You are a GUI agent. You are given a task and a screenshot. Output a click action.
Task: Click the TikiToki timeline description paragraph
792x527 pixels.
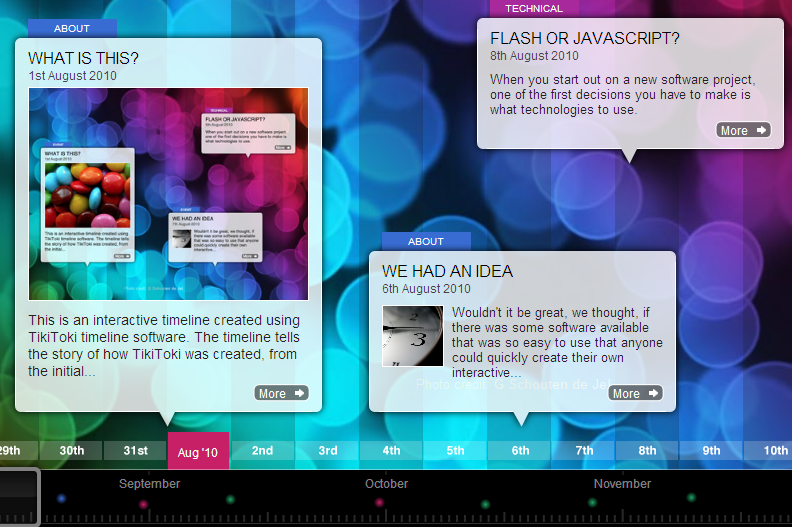[164, 346]
